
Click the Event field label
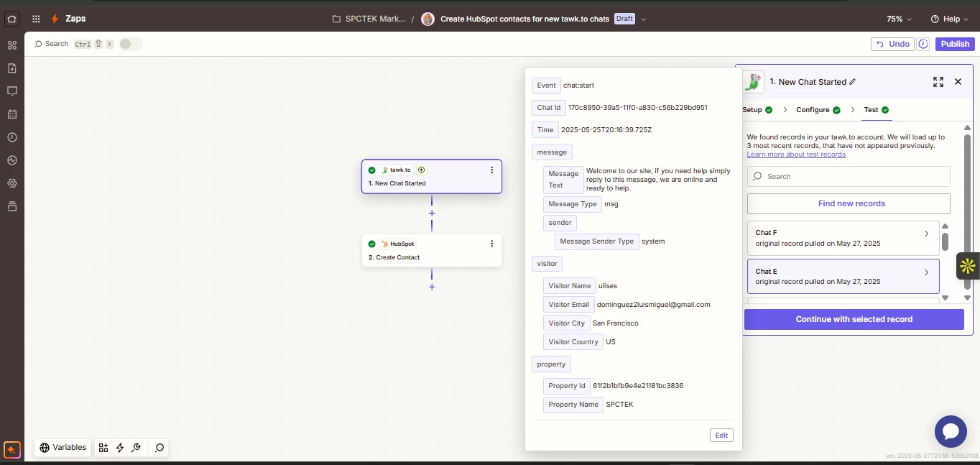point(546,86)
